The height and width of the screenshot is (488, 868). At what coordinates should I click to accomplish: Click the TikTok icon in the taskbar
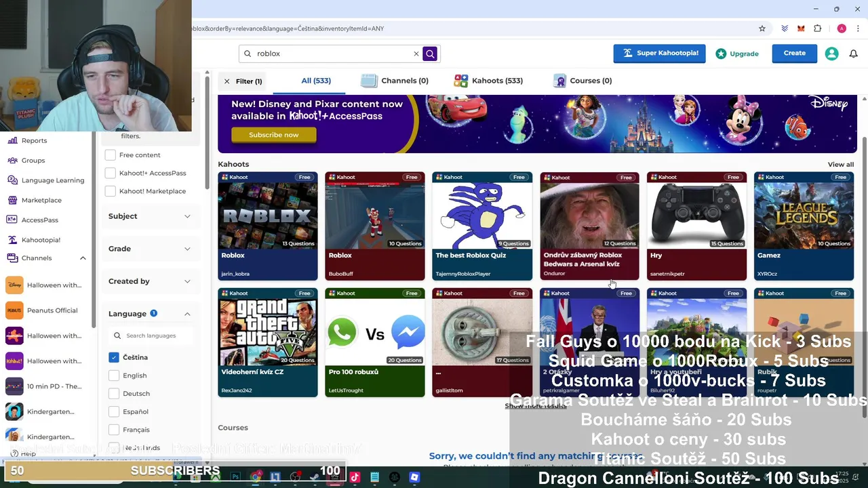click(355, 477)
